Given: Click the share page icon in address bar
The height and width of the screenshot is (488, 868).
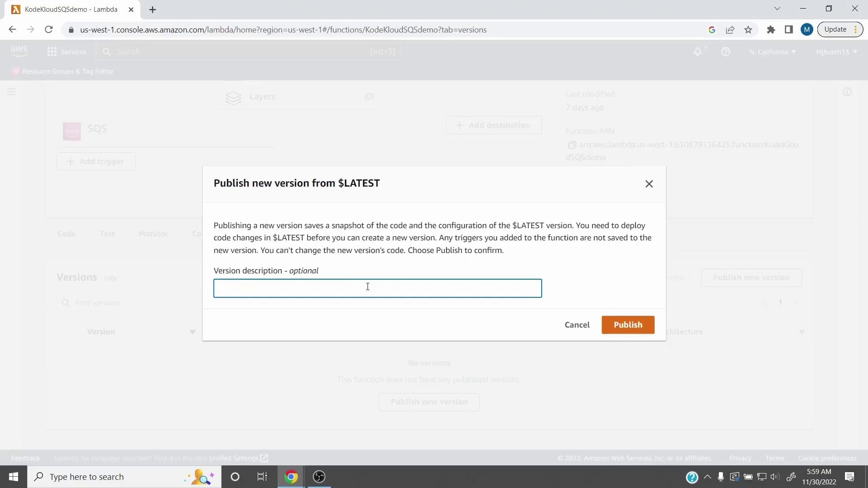Looking at the screenshot, I should (x=730, y=30).
